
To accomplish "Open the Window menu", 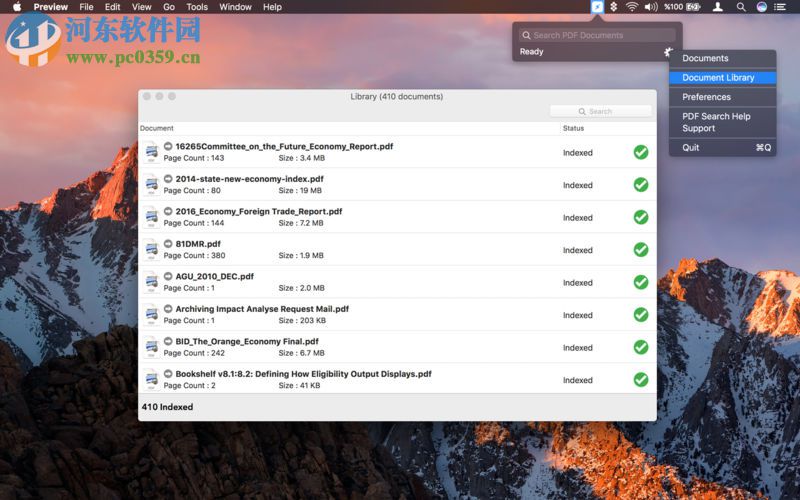I will coord(235,7).
